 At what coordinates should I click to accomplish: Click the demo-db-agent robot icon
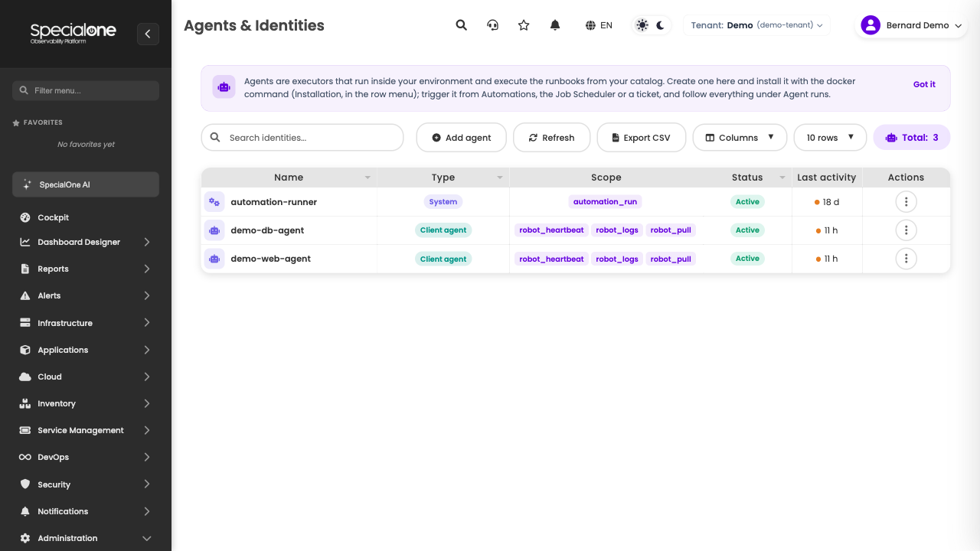point(214,230)
